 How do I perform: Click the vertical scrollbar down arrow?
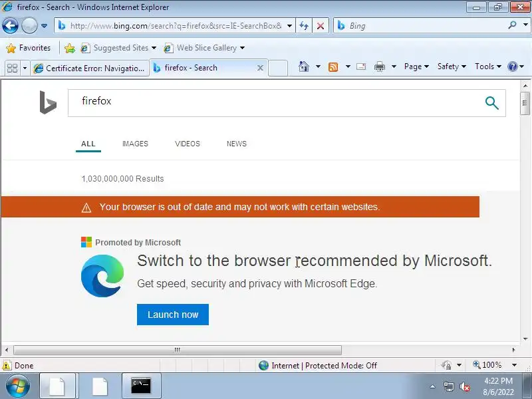[x=525, y=338]
